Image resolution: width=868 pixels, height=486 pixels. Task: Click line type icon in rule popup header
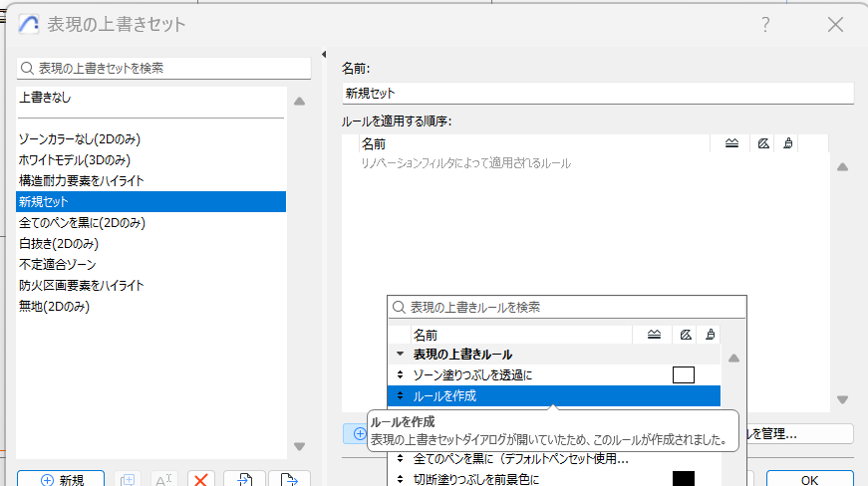point(654,335)
